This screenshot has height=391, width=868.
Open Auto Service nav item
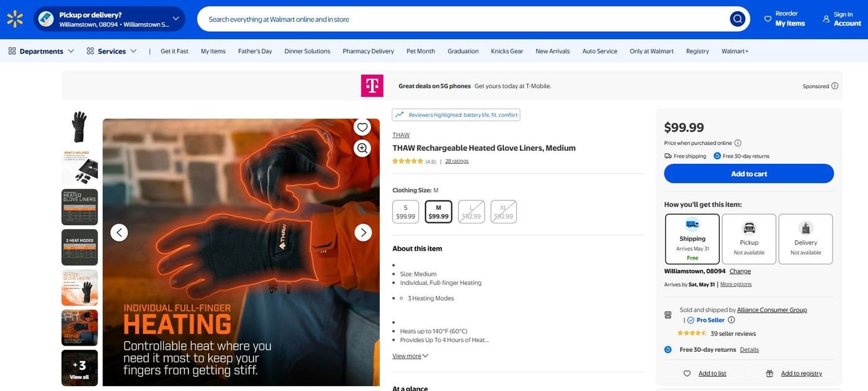tap(599, 51)
